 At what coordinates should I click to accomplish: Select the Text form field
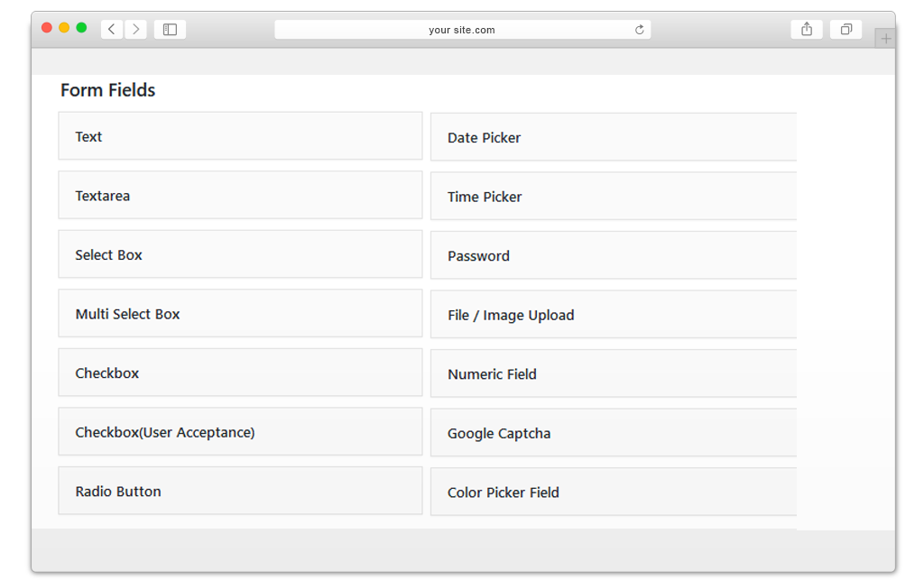(240, 136)
